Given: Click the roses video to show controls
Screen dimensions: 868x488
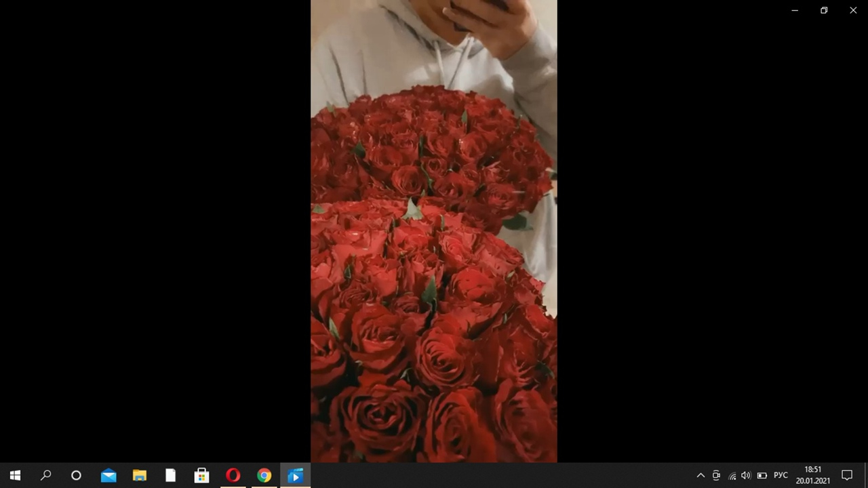Looking at the screenshot, I should point(434,231).
